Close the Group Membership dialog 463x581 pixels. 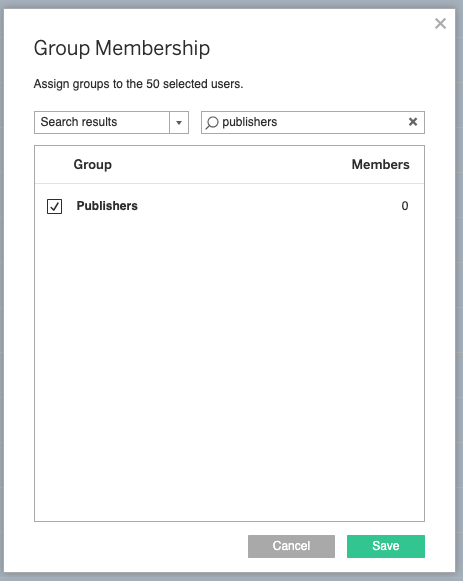pyautogui.click(x=440, y=24)
